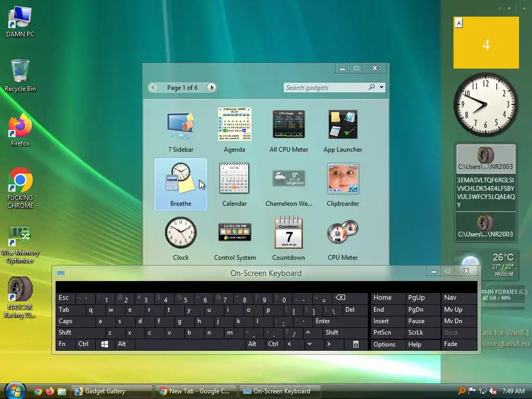
Task: Click the Esc key on keyboard
Action: [65, 298]
